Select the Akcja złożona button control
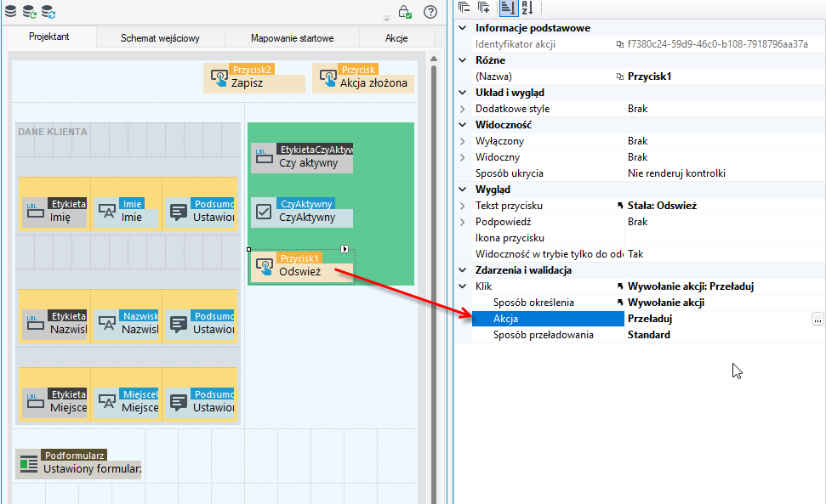 point(363,78)
